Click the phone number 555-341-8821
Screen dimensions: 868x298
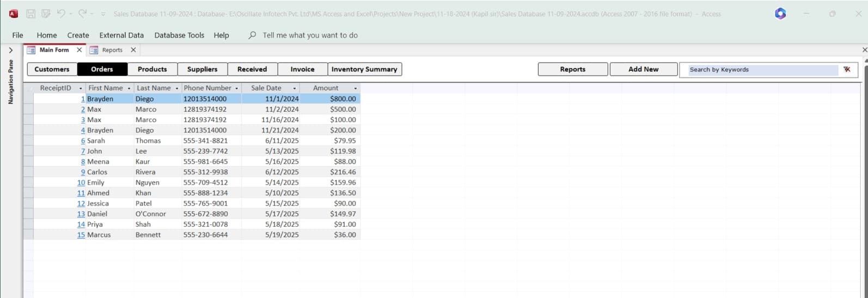pyautogui.click(x=205, y=141)
